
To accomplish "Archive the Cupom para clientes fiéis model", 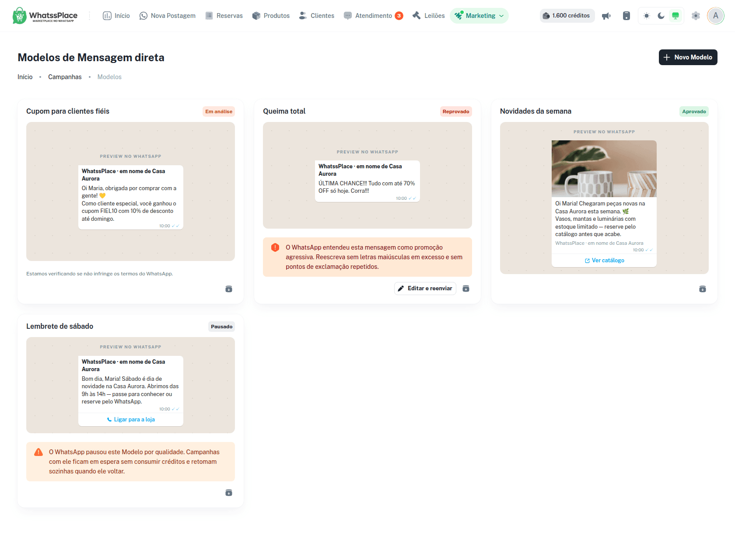I will point(229,289).
